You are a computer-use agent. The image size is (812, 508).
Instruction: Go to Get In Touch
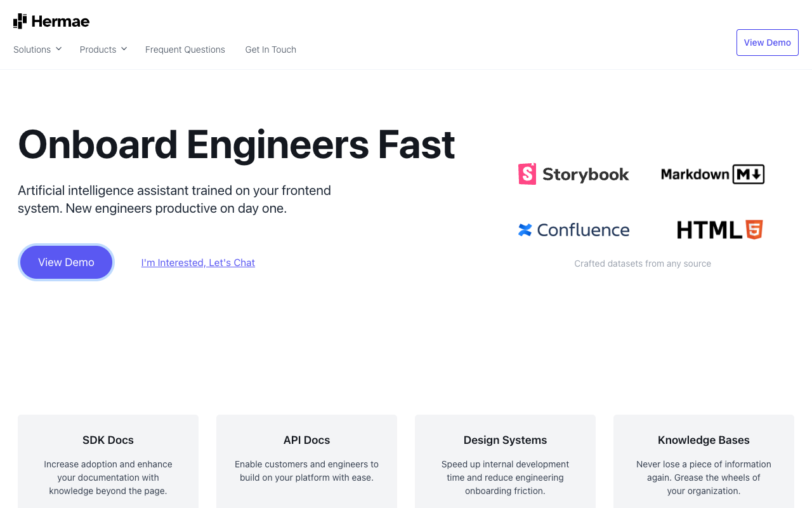[271, 50]
